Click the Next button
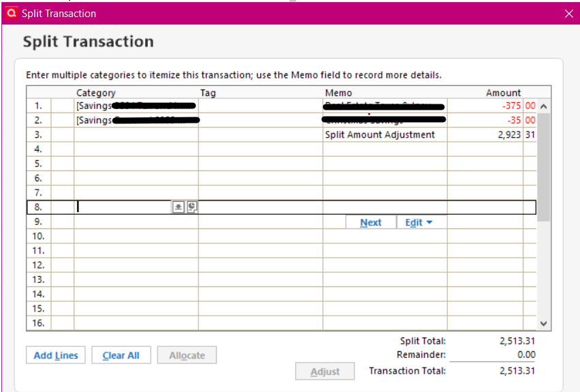 [371, 222]
